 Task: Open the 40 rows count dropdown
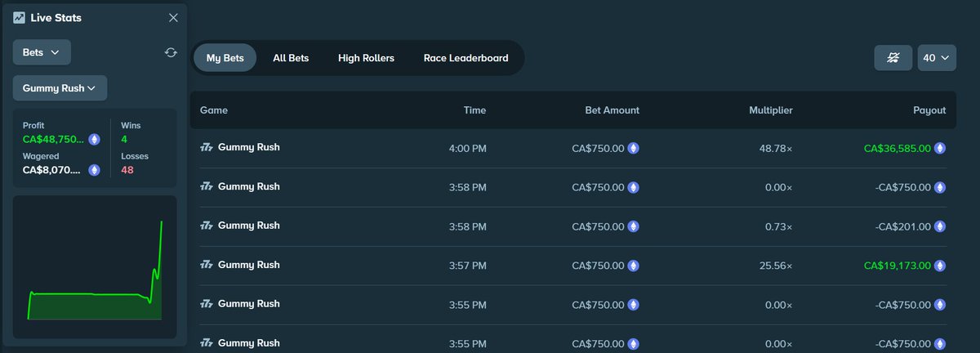pos(937,58)
